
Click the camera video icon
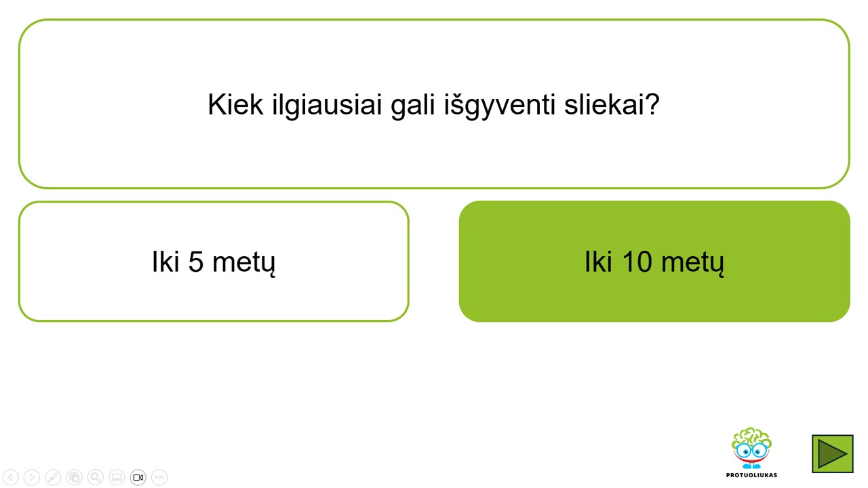(x=138, y=478)
